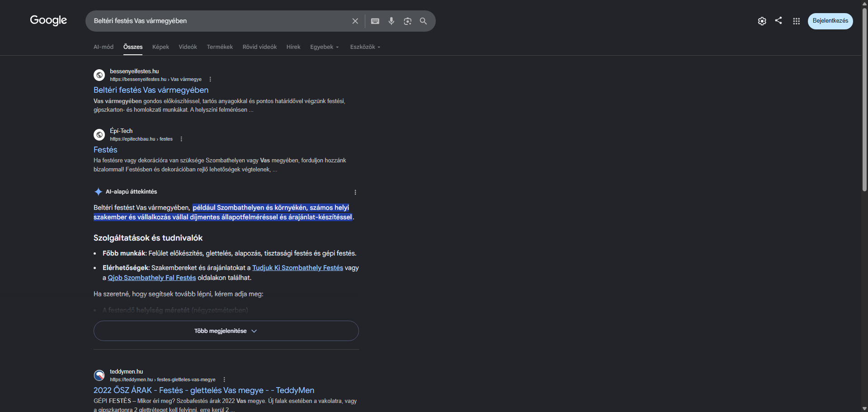The height and width of the screenshot is (412, 868).
Task: Select the Összes tab
Action: pos(133,47)
